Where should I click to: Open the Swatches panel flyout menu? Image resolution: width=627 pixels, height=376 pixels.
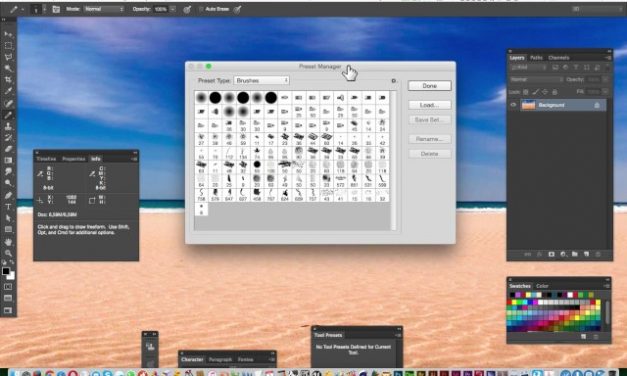[607, 286]
